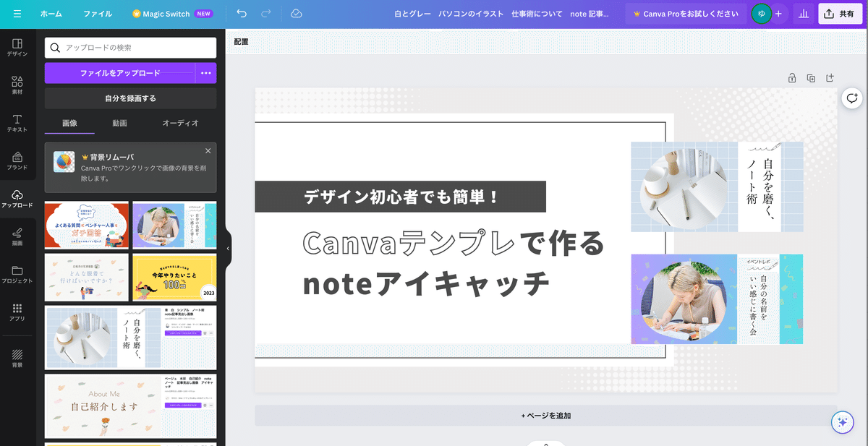The height and width of the screenshot is (446, 868).
Task: Click the ファイルをアップロード button
Action: [x=120, y=73]
